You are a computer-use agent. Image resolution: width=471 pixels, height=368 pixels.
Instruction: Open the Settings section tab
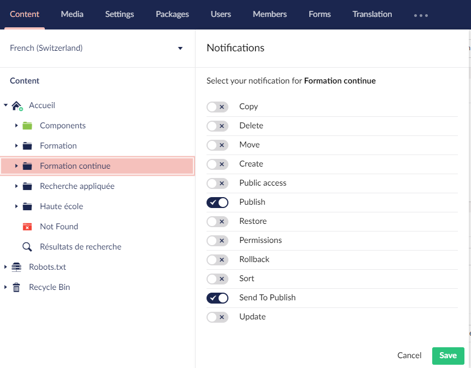click(120, 14)
